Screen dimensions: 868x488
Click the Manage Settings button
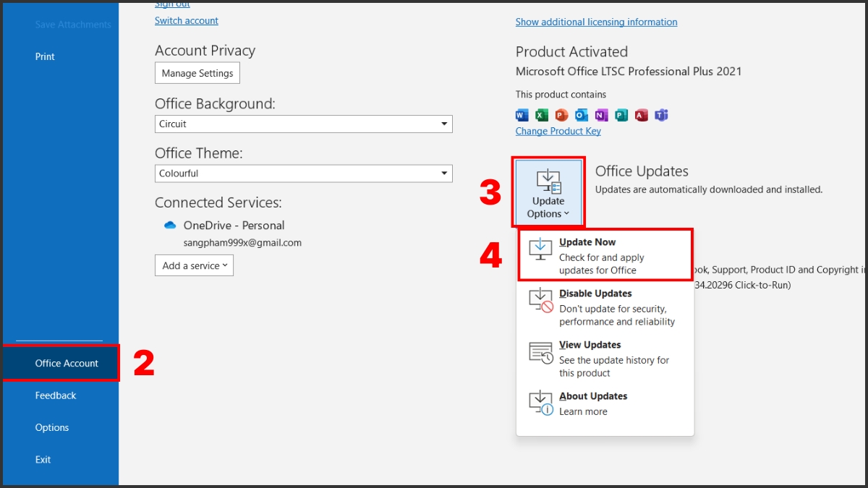197,73
